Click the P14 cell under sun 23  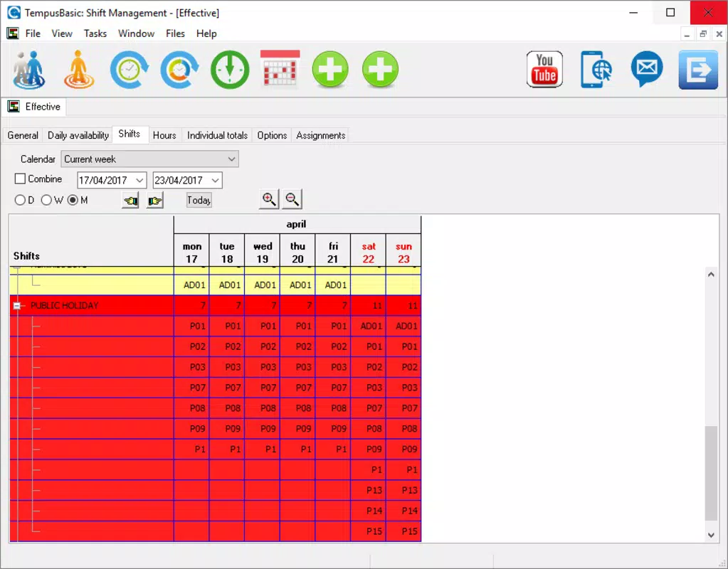click(x=403, y=511)
